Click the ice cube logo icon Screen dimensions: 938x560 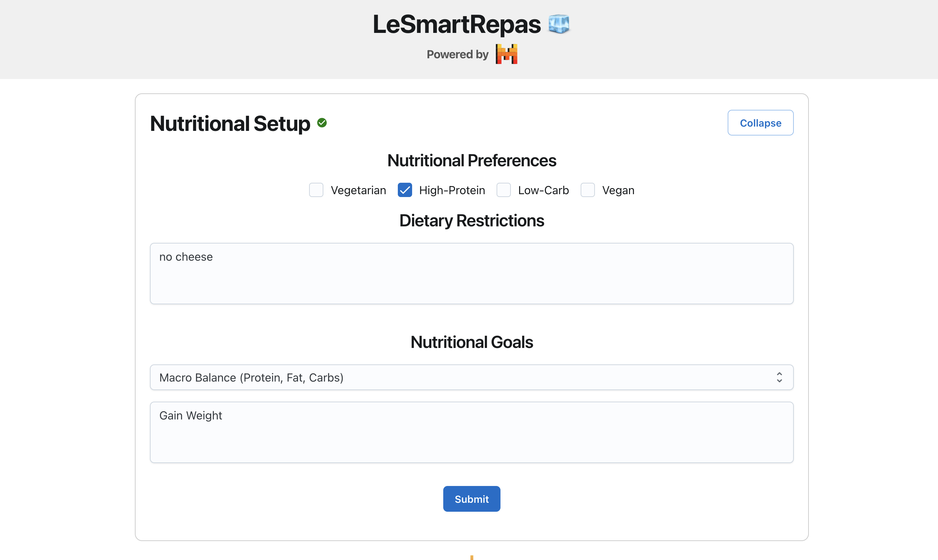pos(559,24)
